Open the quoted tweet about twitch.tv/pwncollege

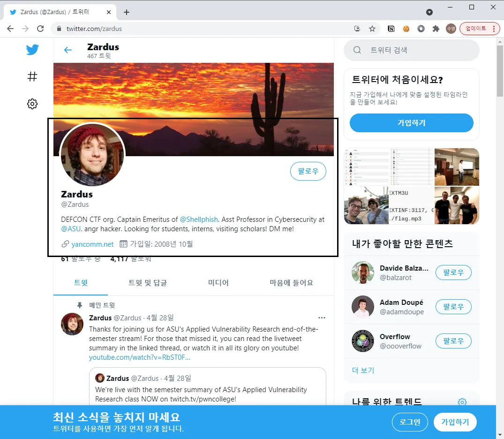[x=208, y=386]
